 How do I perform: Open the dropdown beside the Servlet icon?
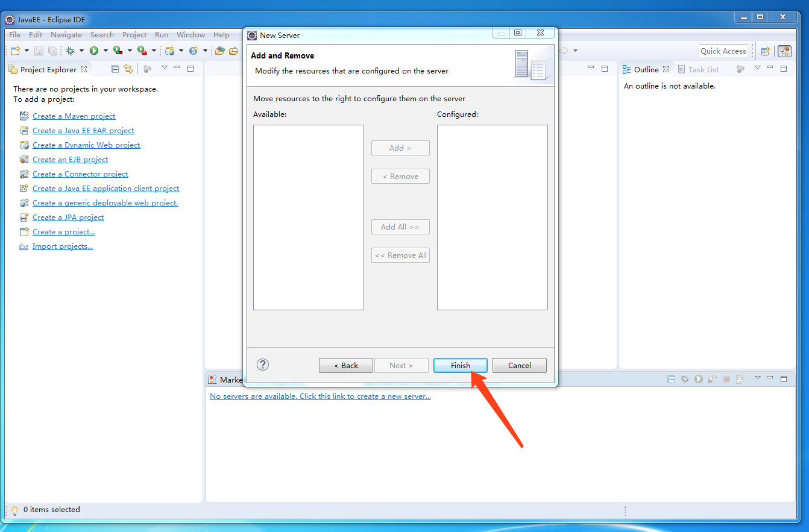(x=205, y=51)
